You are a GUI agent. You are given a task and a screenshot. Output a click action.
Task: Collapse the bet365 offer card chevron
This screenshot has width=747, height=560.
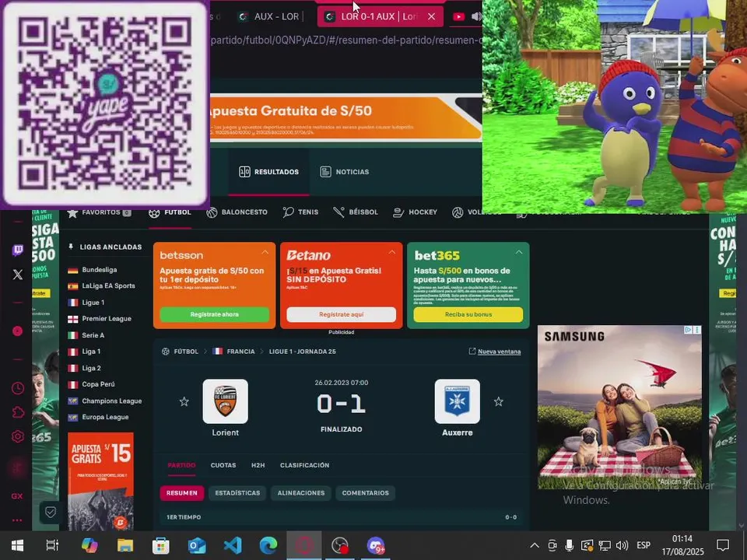coord(519,252)
